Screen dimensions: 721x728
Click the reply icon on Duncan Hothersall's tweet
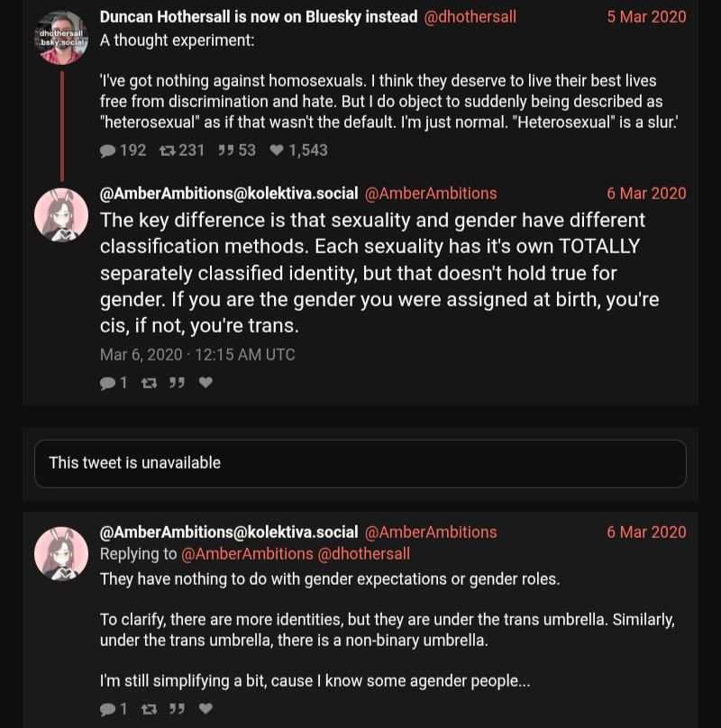click(108, 151)
